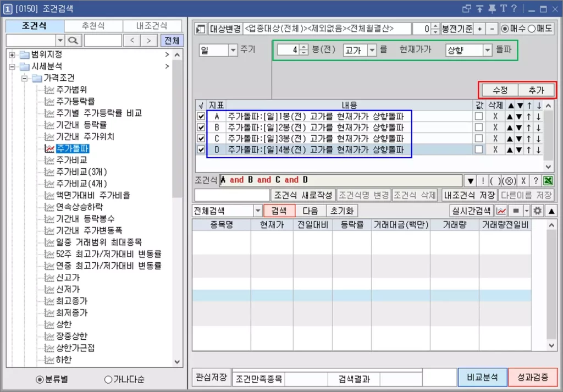Click the detach window icon in title bar
Viewport: 563px width, 392px height.
[x=466, y=9]
